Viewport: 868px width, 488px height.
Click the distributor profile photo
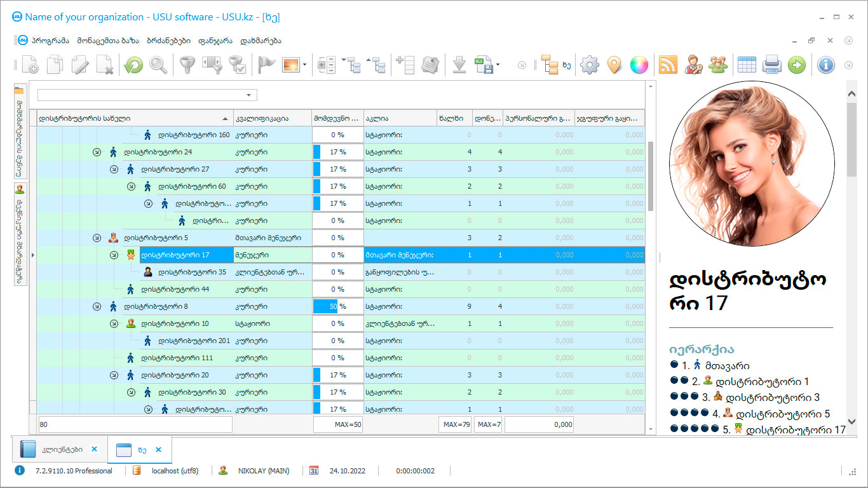point(752,163)
